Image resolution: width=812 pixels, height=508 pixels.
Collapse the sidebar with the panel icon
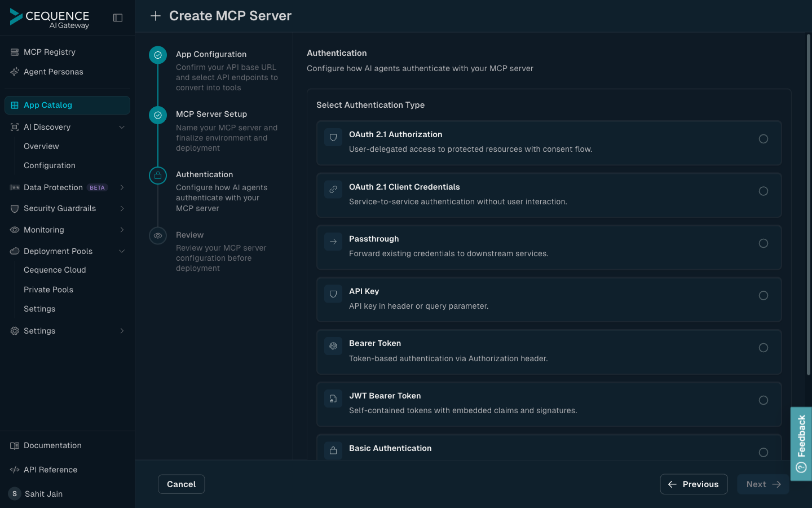click(x=118, y=18)
